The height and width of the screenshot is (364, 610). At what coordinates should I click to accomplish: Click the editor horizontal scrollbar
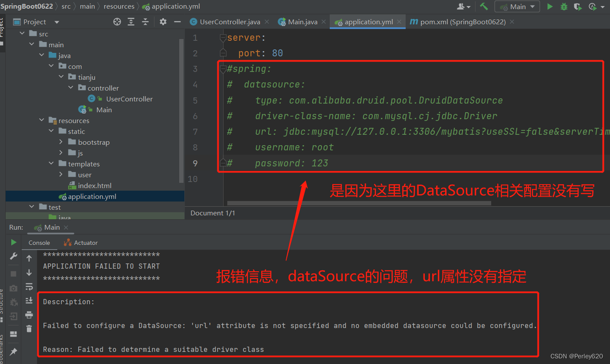(359, 203)
